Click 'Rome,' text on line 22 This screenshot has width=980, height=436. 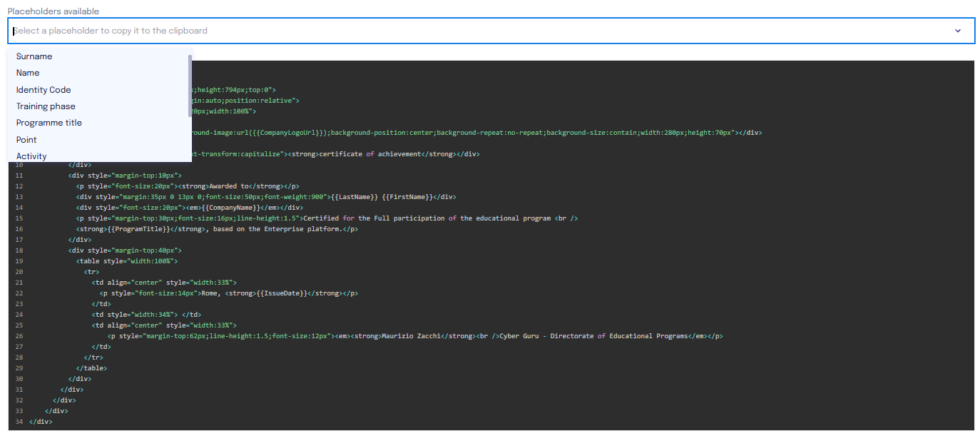click(210, 293)
